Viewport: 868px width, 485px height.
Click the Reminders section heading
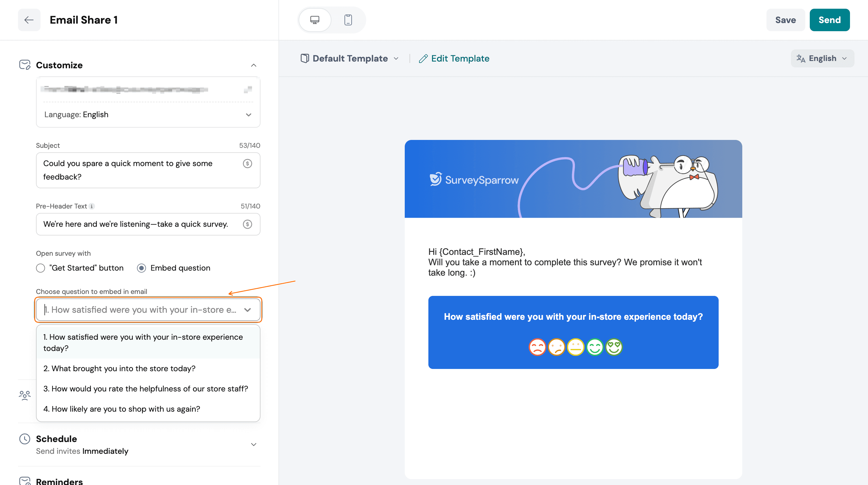coord(59,481)
